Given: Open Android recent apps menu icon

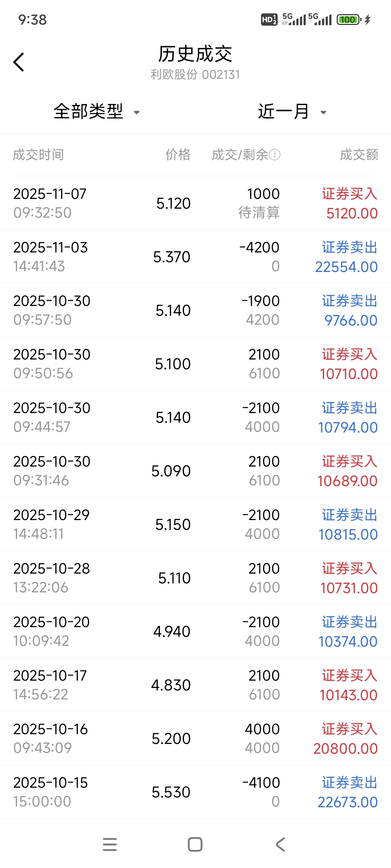Looking at the screenshot, I should 110,844.
